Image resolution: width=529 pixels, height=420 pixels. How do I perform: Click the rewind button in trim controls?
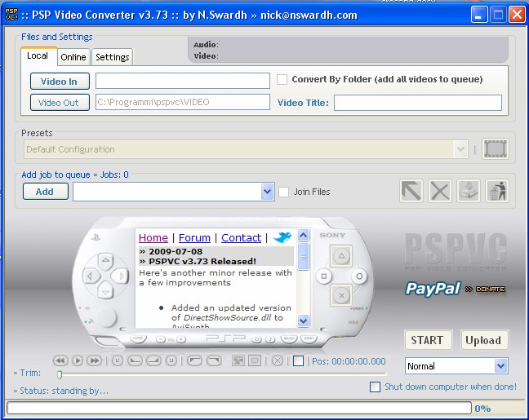tap(60, 360)
